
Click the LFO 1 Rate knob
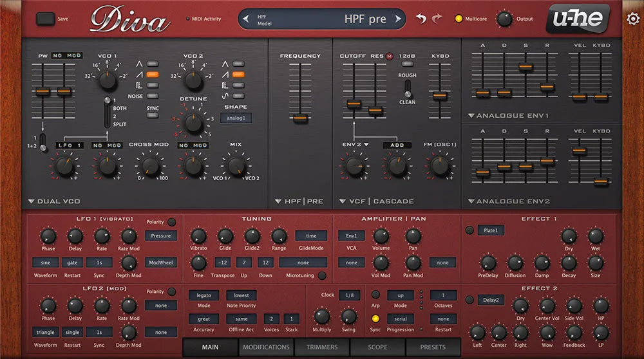pos(102,236)
